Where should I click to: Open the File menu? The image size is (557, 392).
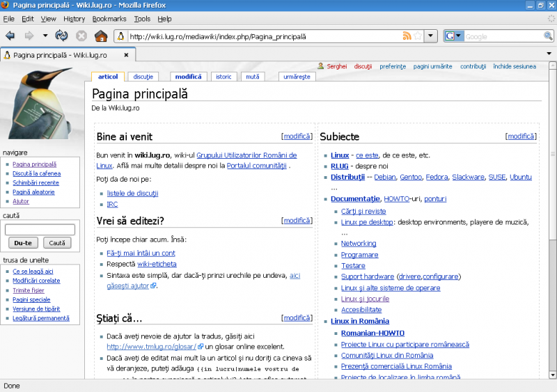tap(9, 19)
